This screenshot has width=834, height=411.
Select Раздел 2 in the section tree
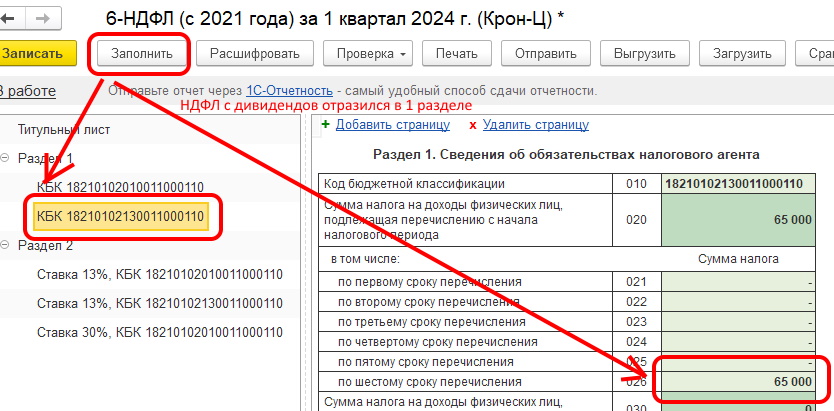[x=45, y=246]
